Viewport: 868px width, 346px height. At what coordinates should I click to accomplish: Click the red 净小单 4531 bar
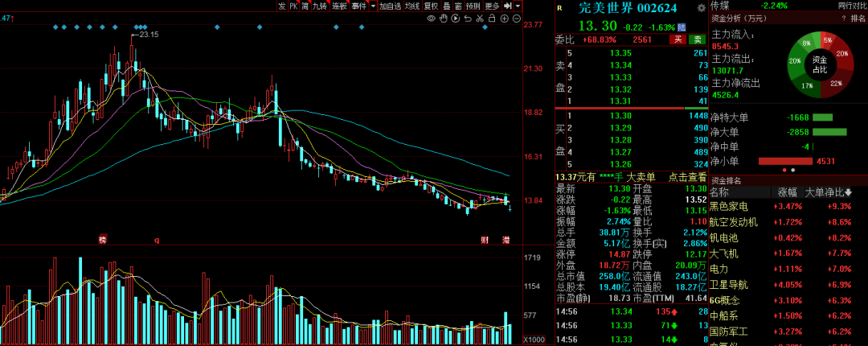tap(785, 162)
